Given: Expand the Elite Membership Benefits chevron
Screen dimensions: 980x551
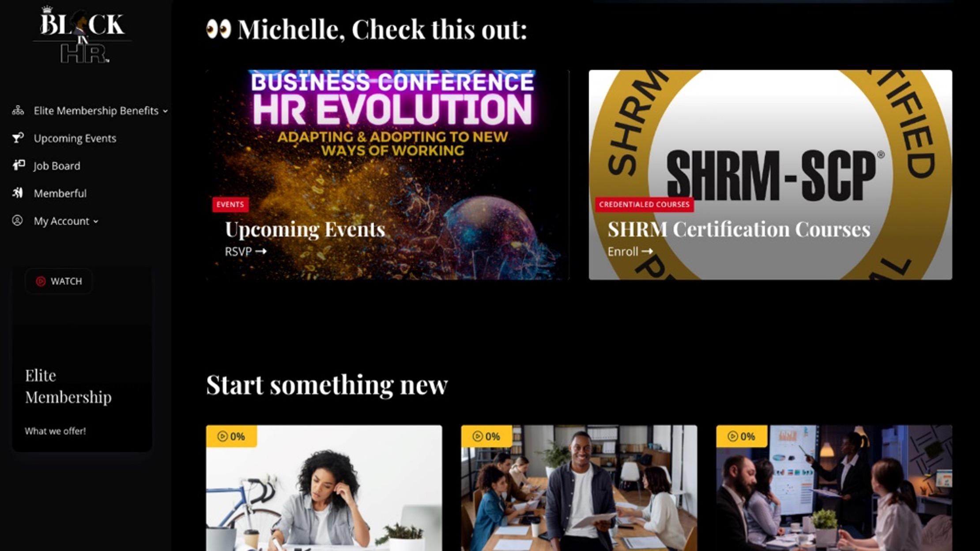Looking at the screenshot, I should coord(165,111).
